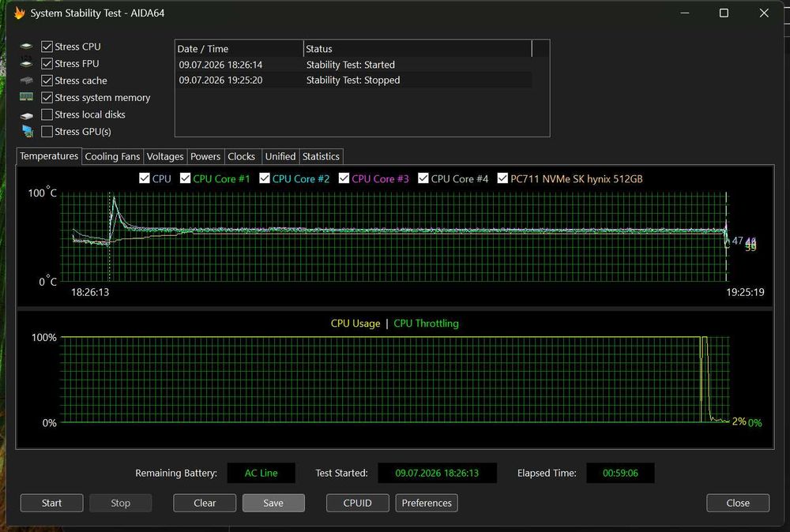Image resolution: width=790 pixels, height=532 pixels.
Task: Click the Elapsed Time value 00:59:06
Action: [620, 473]
